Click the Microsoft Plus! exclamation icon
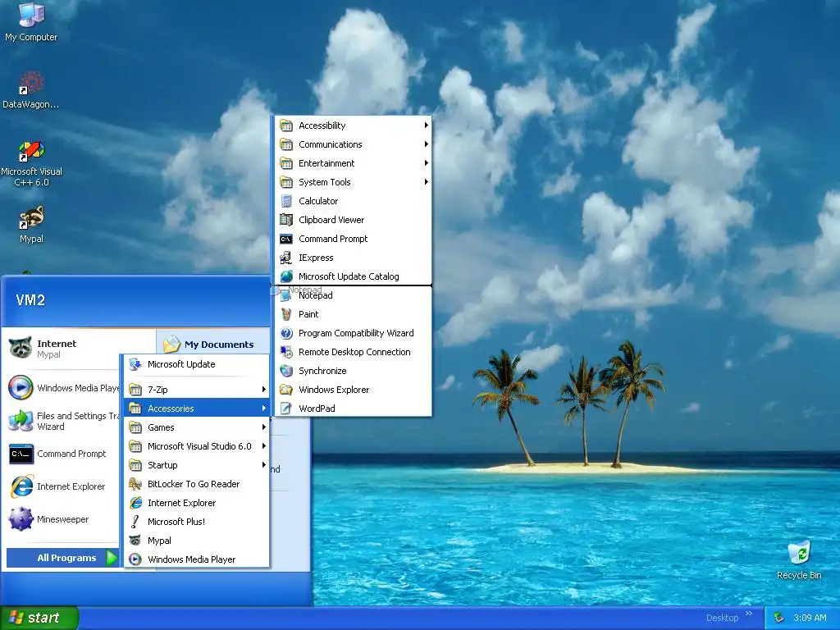Viewport: 840px width, 630px height. click(x=135, y=522)
